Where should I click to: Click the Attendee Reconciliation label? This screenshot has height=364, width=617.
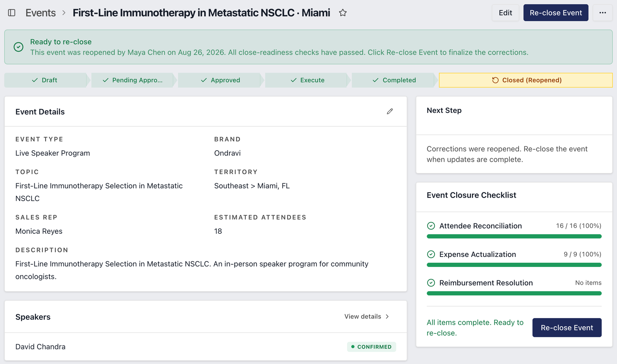tap(480, 226)
